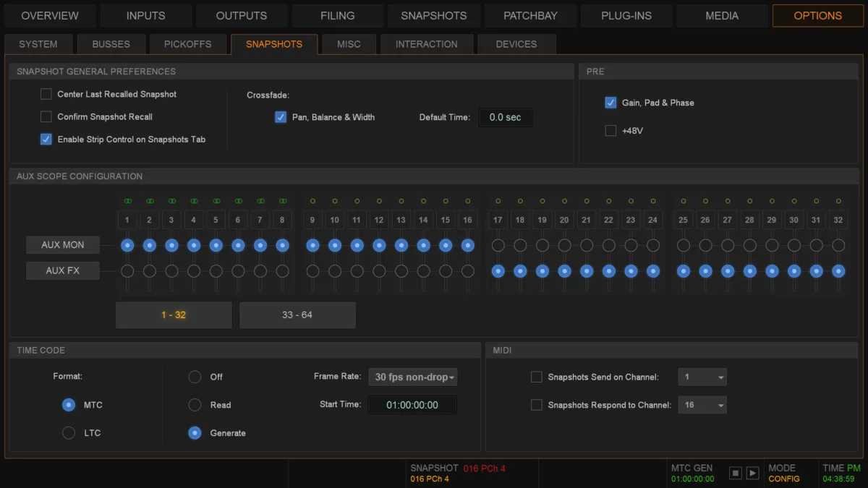Select AUX FX for aux 28
This screenshot has width=868, height=488.
click(x=749, y=271)
